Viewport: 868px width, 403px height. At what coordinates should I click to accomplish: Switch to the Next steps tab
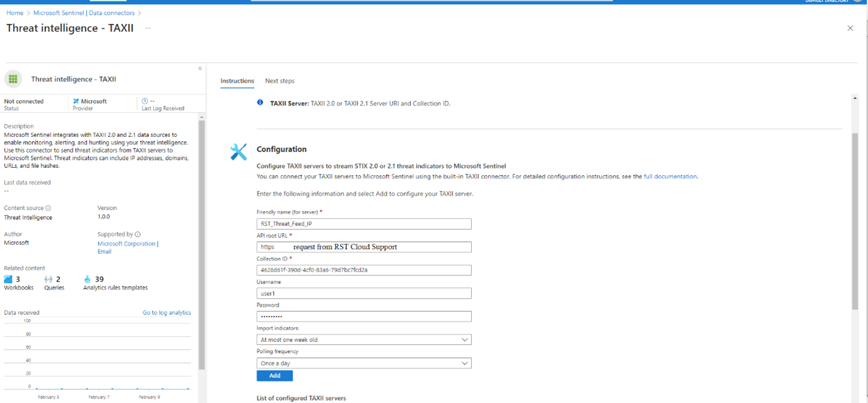(279, 81)
